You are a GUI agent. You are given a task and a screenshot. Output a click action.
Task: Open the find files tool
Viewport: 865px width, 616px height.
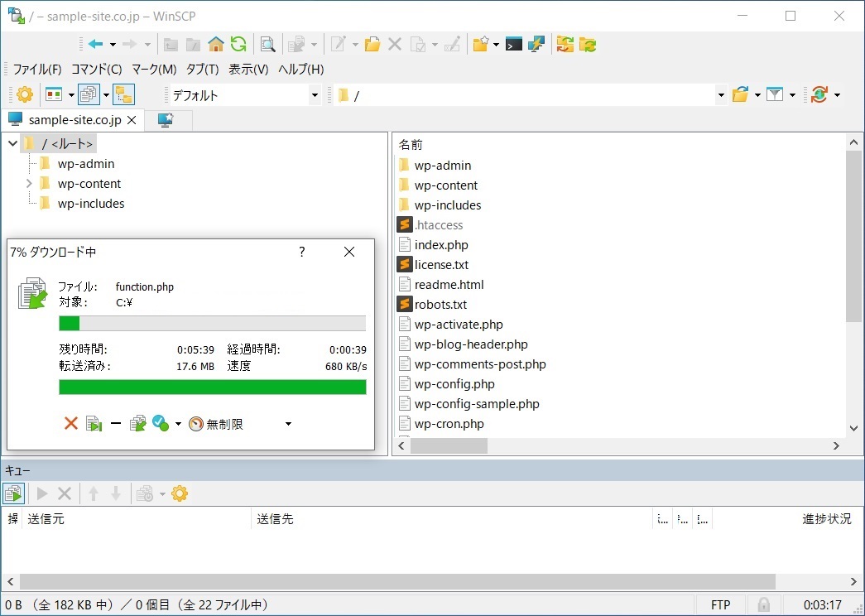click(268, 44)
